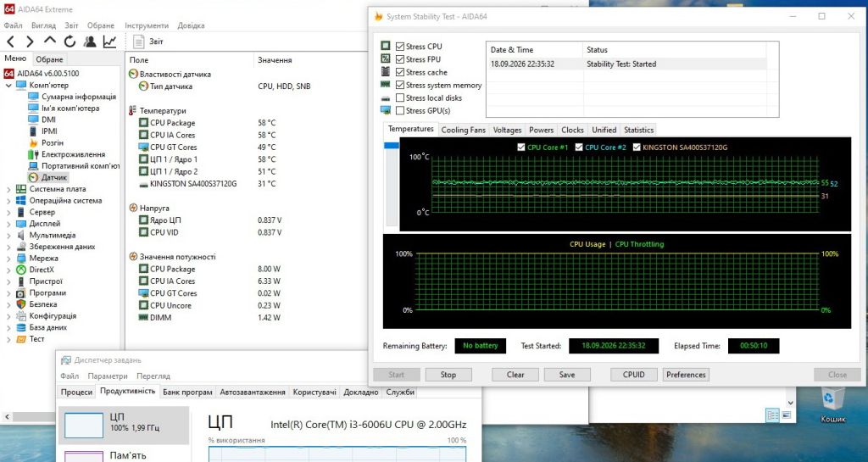Click the DIMM power row icon
The image size is (868, 462).
143,318
